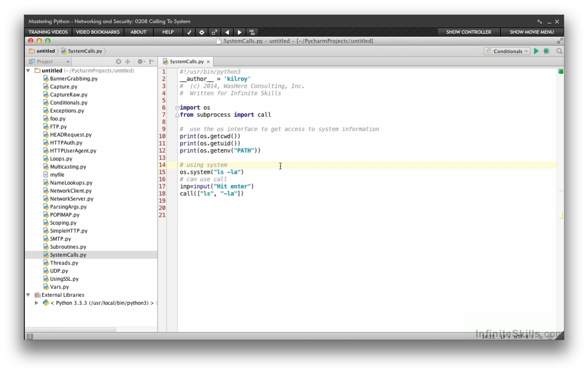Click the untitled folder icon in breadcrumb
The height and width of the screenshot is (373, 588).
32,51
